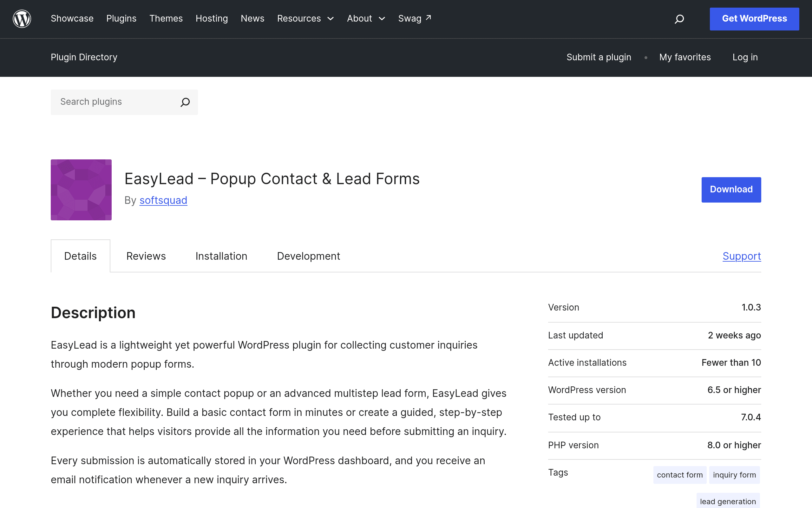The height and width of the screenshot is (508, 812).
Task: Click the search plugins magnifier icon
Action: 185,102
